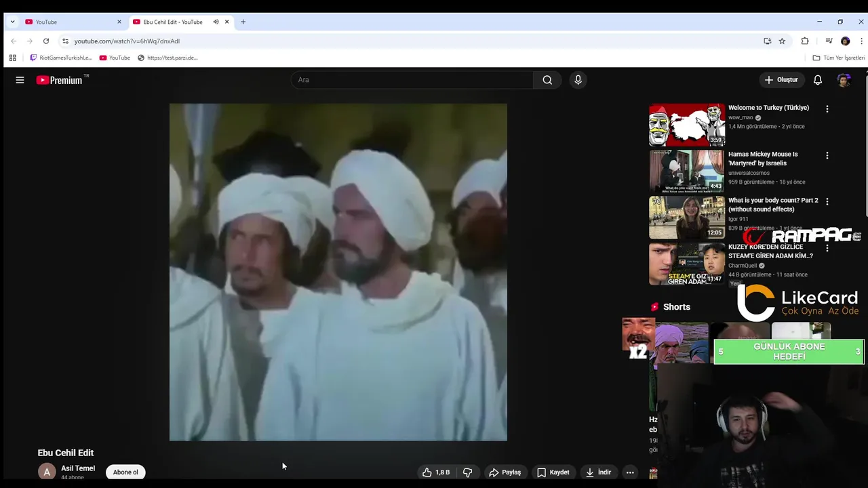Download video with İndir button

[598, 472]
